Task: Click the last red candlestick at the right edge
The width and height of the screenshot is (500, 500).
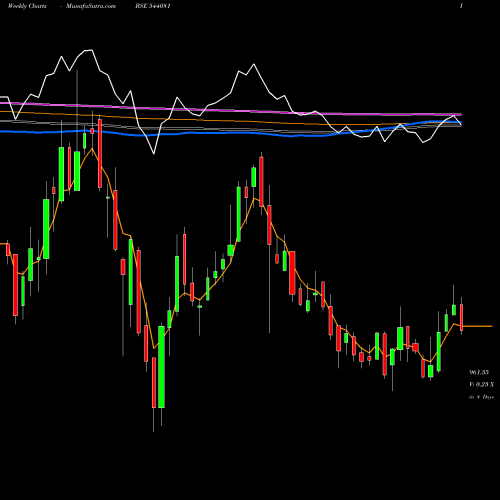Action: pyautogui.click(x=461, y=317)
